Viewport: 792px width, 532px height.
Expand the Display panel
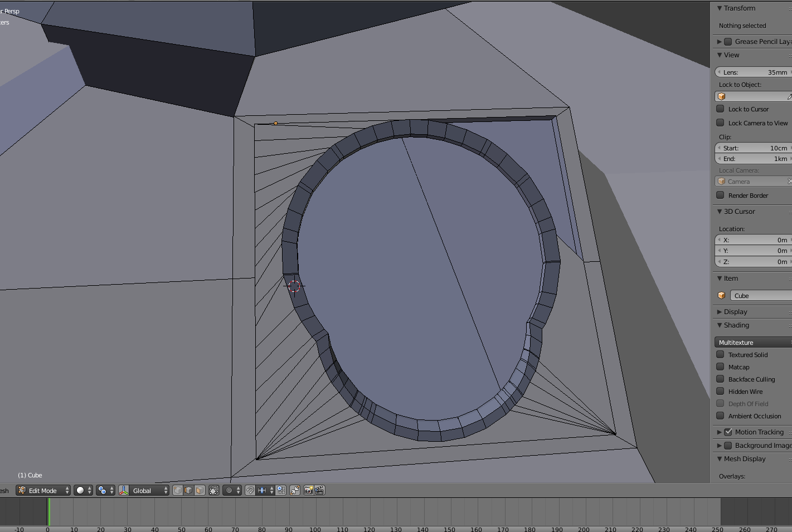[720, 311]
